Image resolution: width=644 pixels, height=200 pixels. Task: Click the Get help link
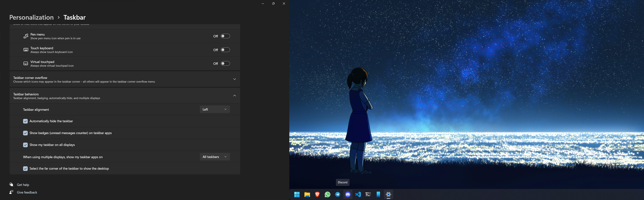pyautogui.click(x=23, y=185)
